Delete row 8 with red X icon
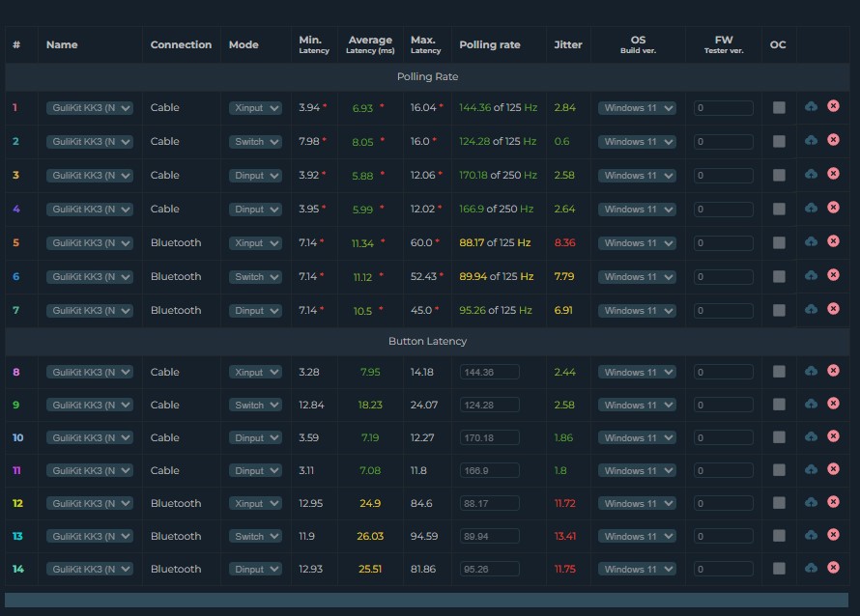 click(833, 371)
